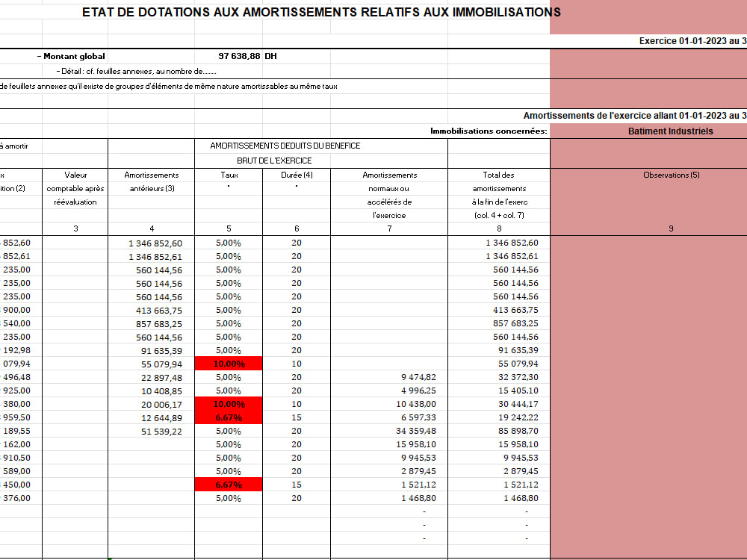Select 857 683,25 in Amortissements antérieurs column
747x560 pixels.
click(159, 324)
